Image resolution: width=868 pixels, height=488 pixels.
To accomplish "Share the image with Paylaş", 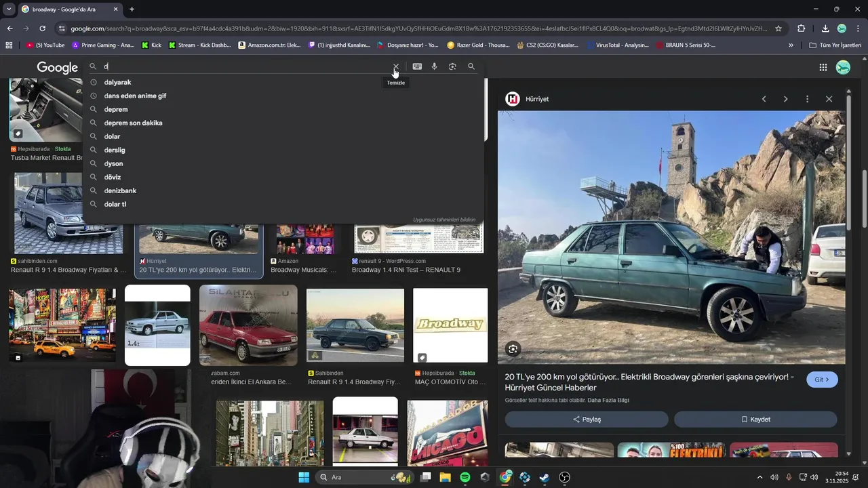I will coord(587,420).
